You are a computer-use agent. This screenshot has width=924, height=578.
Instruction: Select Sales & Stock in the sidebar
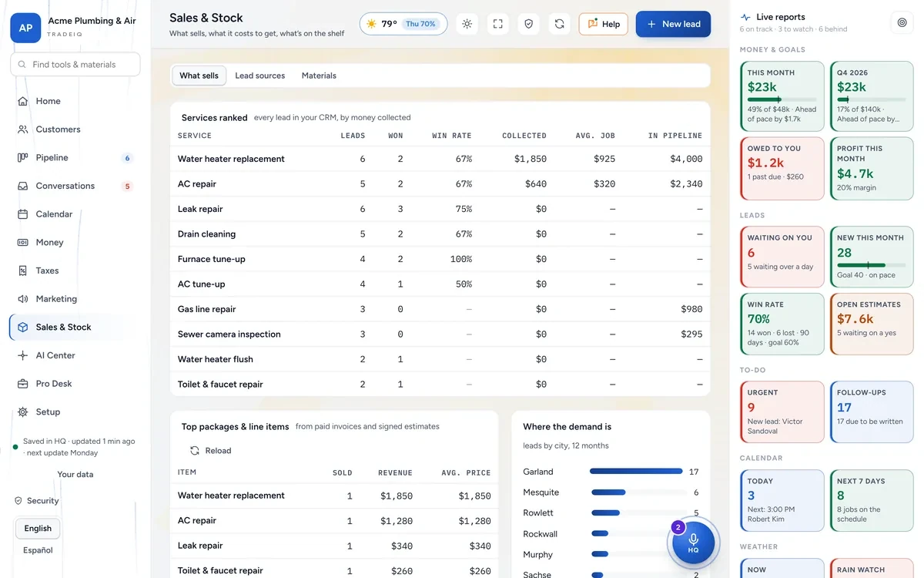pyautogui.click(x=75, y=328)
